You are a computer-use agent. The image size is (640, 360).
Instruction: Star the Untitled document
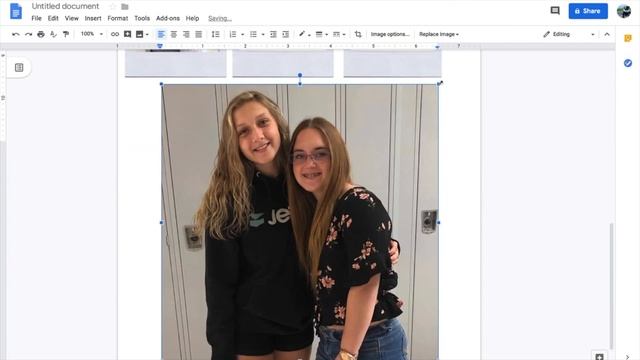(x=113, y=7)
